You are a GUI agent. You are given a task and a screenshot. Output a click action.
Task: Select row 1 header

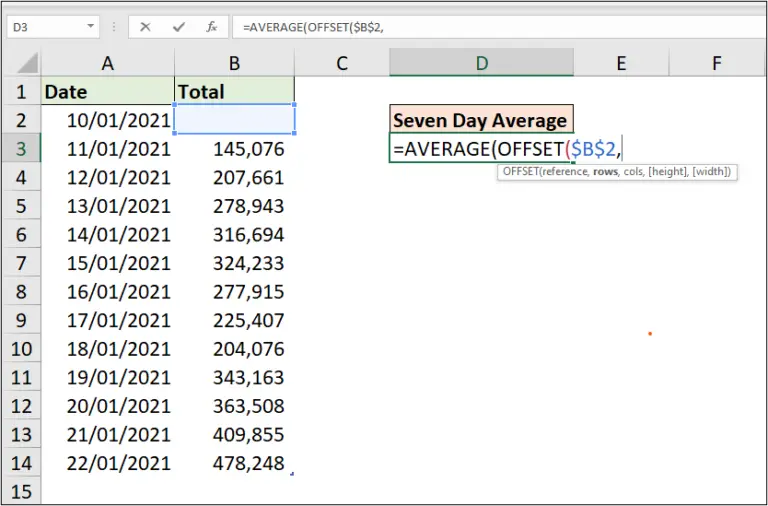tap(21, 92)
